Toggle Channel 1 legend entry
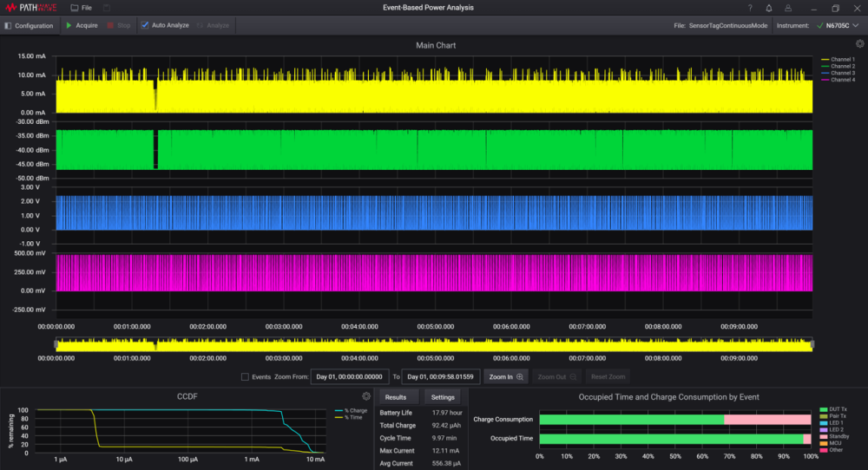868x470 pixels. pyautogui.click(x=842, y=59)
